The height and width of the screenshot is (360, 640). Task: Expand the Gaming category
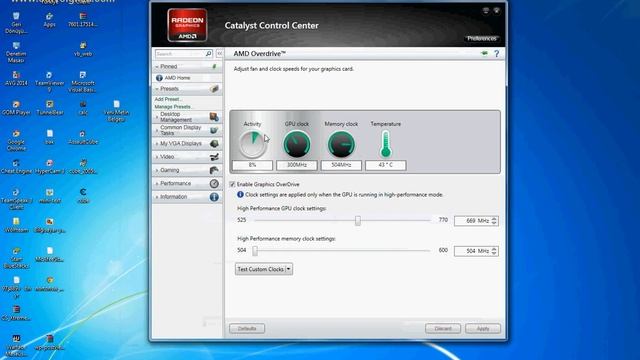pos(187,170)
